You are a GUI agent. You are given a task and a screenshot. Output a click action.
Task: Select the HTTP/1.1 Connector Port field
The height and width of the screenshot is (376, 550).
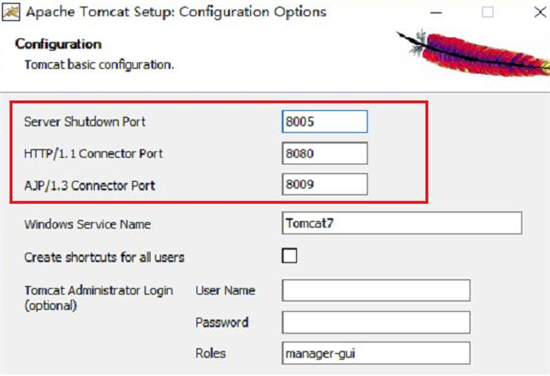point(325,153)
